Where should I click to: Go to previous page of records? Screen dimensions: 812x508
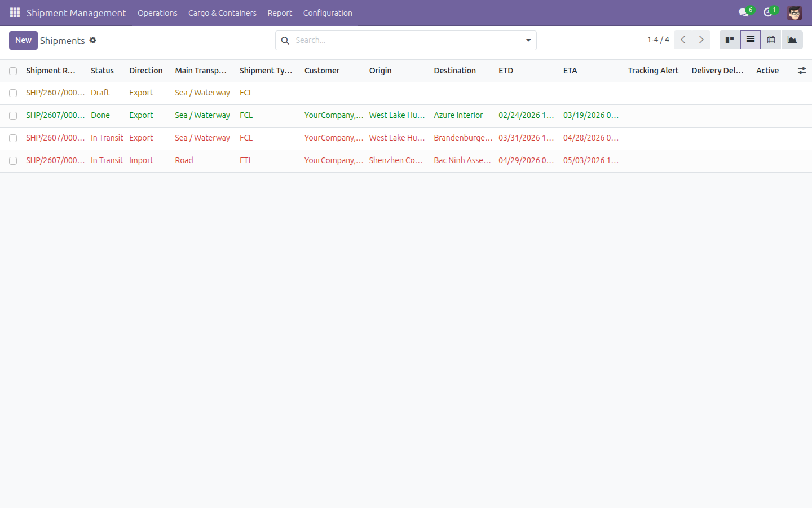683,40
